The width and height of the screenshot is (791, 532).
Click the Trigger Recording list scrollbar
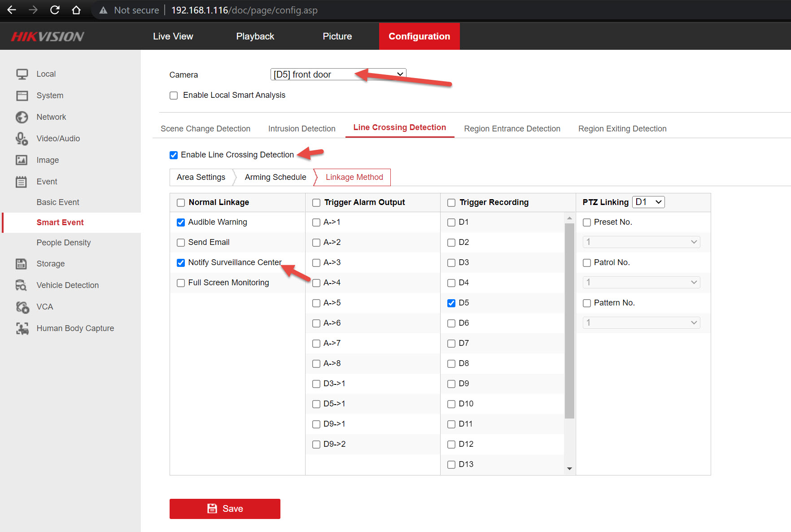pos(569,321)
